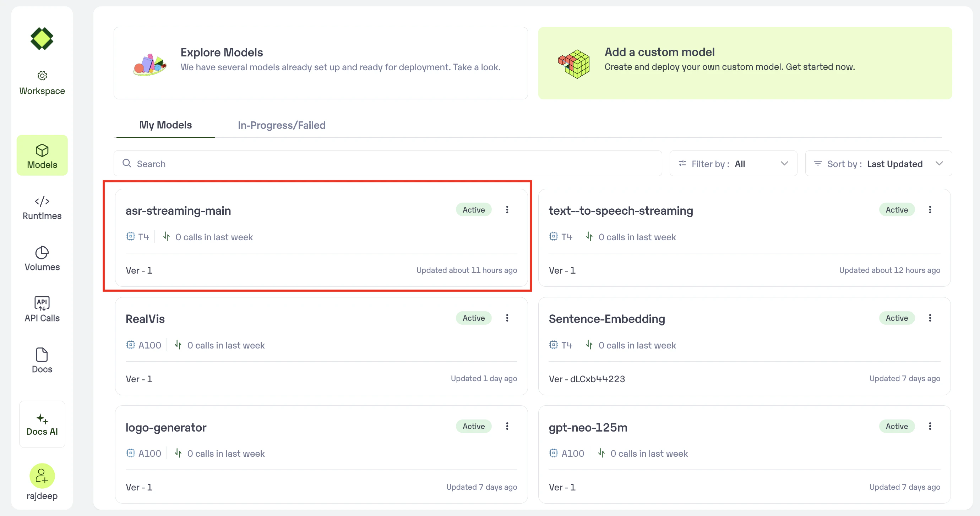Open three-dot menu for RealVis
This screenshot has width=980, height=516.
(507, 318)
